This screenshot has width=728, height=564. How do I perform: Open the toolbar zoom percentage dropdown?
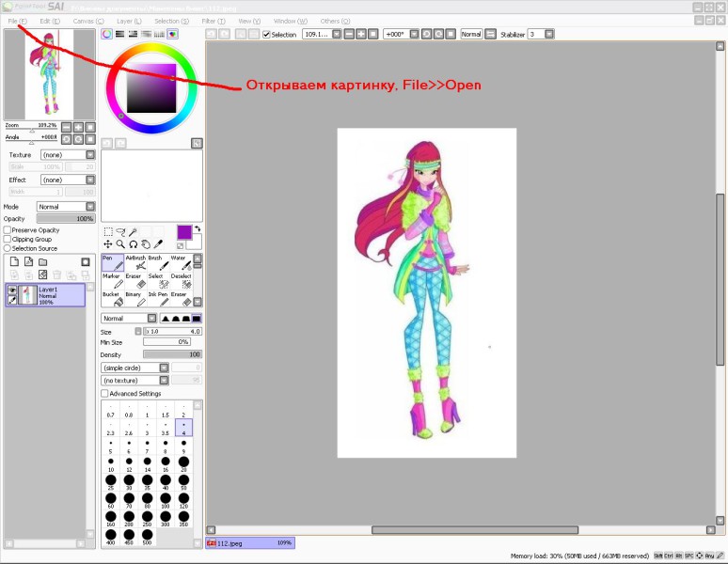(x=337, y=35)
